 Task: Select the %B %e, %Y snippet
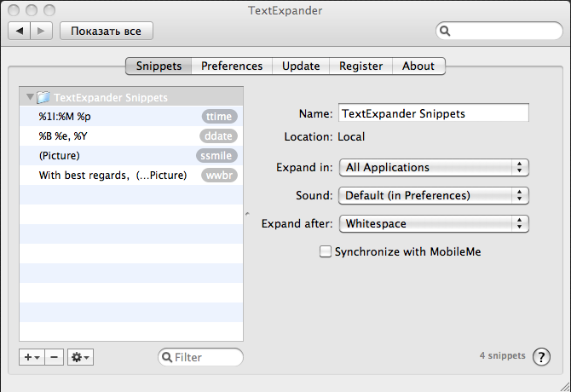pyautogui.click(x=131, y=136)
